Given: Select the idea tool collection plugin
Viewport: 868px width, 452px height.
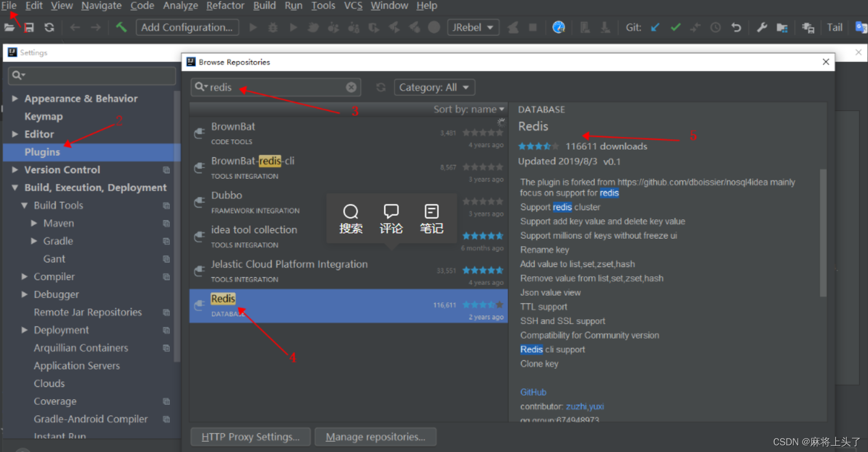Looking at the screenshot, I should [348, 237].
